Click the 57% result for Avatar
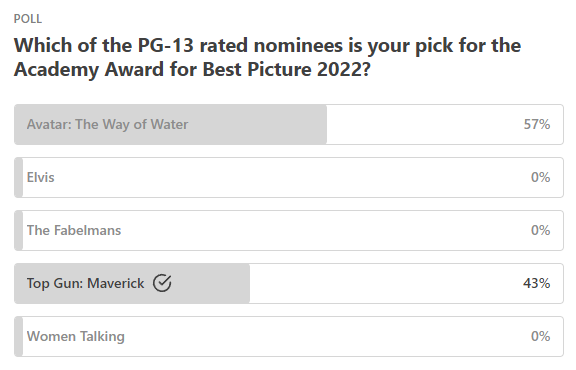Viewport: 576px width, 370px height. (x=537, y=125)
